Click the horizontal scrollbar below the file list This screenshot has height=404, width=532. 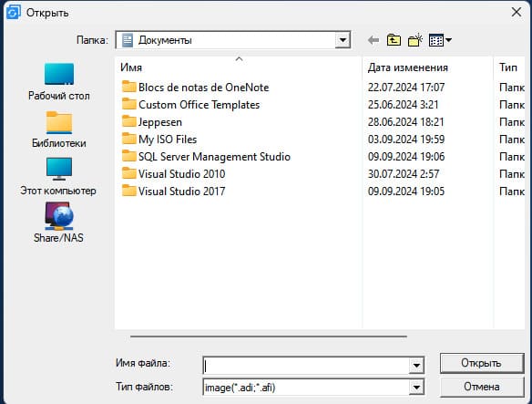coord(269,337)
